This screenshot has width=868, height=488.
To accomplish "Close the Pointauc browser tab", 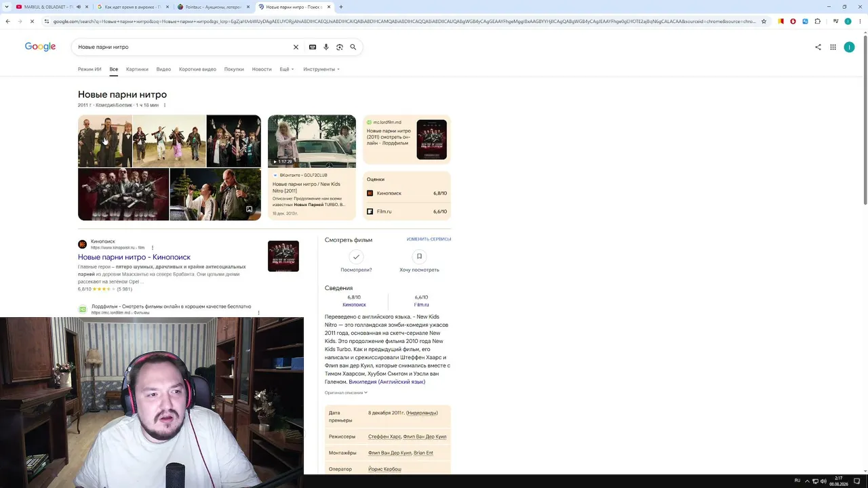I will (248, 7).
